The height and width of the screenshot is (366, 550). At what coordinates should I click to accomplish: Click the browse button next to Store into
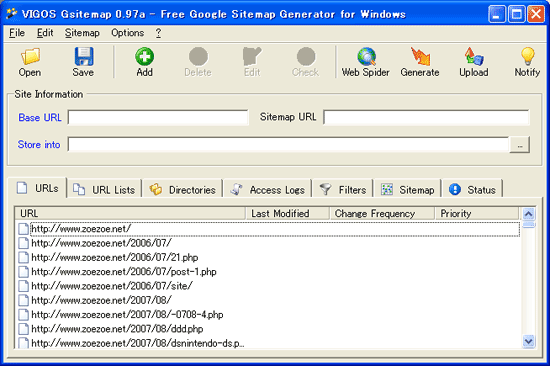tap(519, 145)
